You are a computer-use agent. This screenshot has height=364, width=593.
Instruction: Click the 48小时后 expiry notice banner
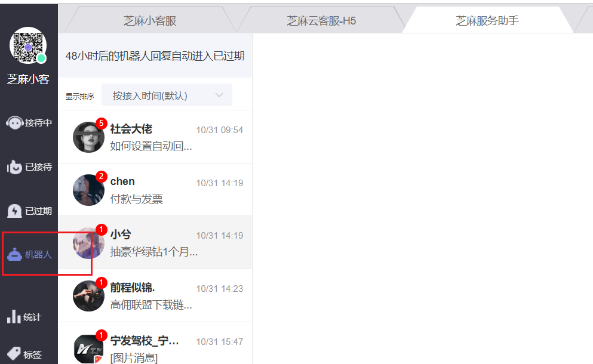pyautogui.click(x=155, y=55)
